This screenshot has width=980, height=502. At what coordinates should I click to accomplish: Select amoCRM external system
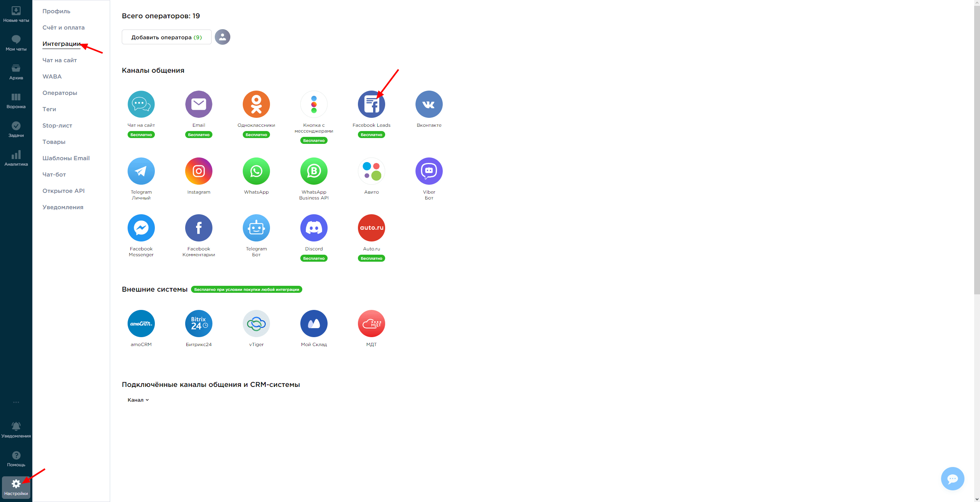(141, 324)
